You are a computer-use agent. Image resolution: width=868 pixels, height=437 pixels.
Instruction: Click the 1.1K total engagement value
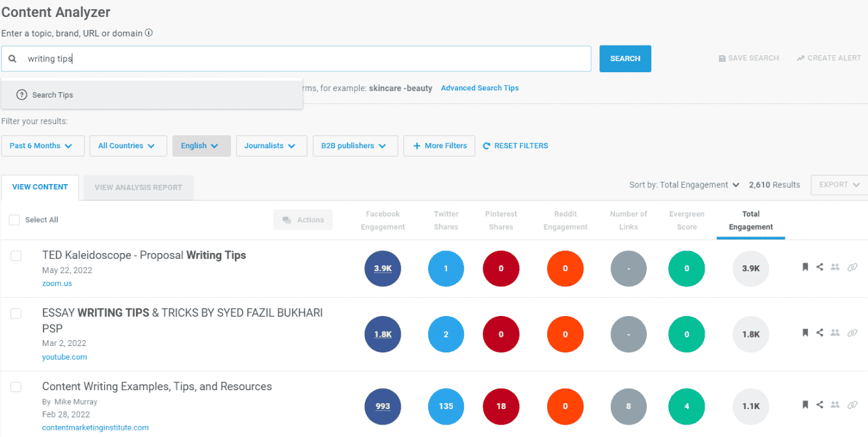(x=751, y=406)
